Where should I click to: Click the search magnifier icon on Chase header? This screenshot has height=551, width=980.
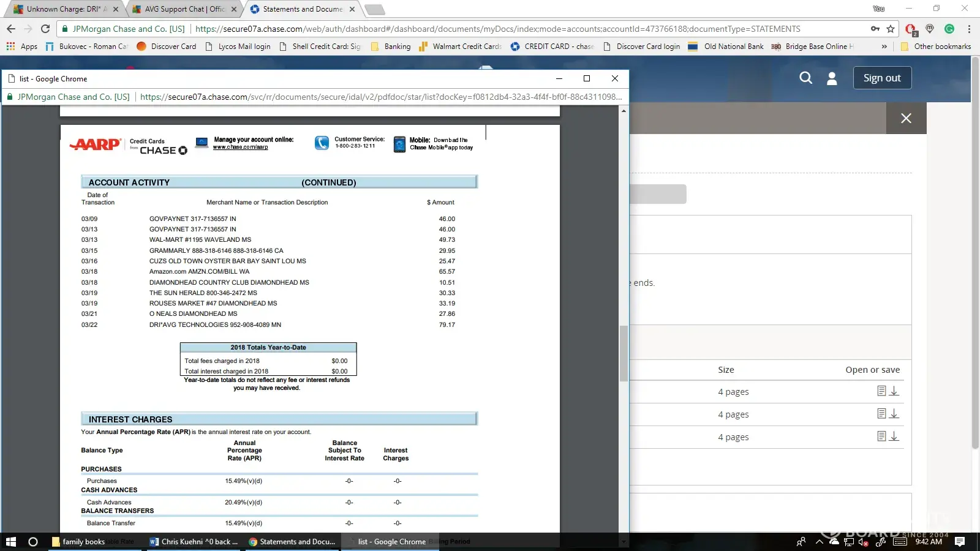coord(805,78)
